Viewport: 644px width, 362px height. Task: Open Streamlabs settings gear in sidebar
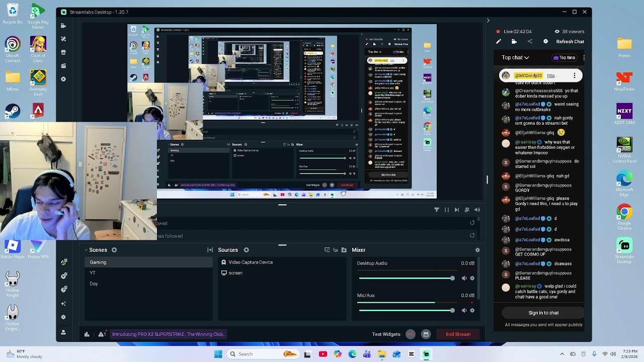point(63,317)
